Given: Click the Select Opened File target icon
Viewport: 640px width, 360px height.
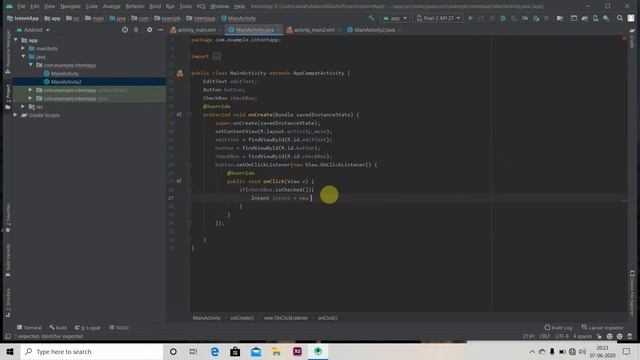Looking at the screenshot, I should point(125,30).
